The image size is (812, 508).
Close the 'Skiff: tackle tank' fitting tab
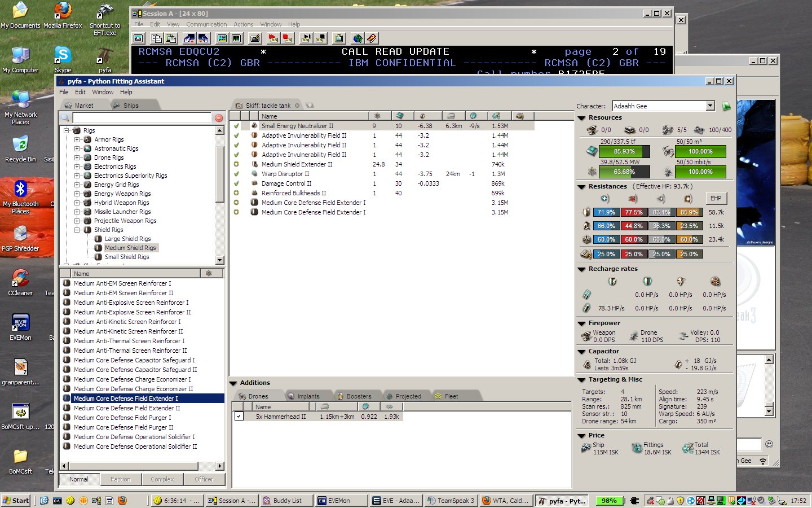pyautogui.click(x=297, y=106)
